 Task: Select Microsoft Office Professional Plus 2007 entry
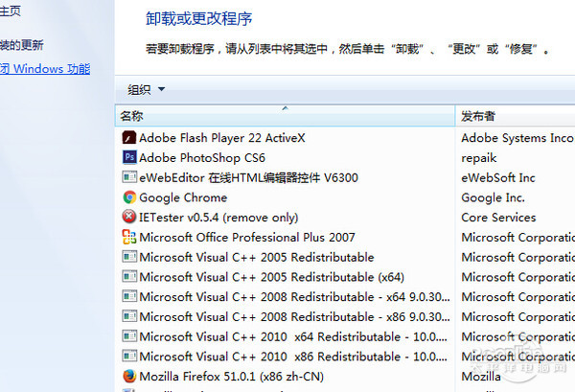(x=247, y=237)
